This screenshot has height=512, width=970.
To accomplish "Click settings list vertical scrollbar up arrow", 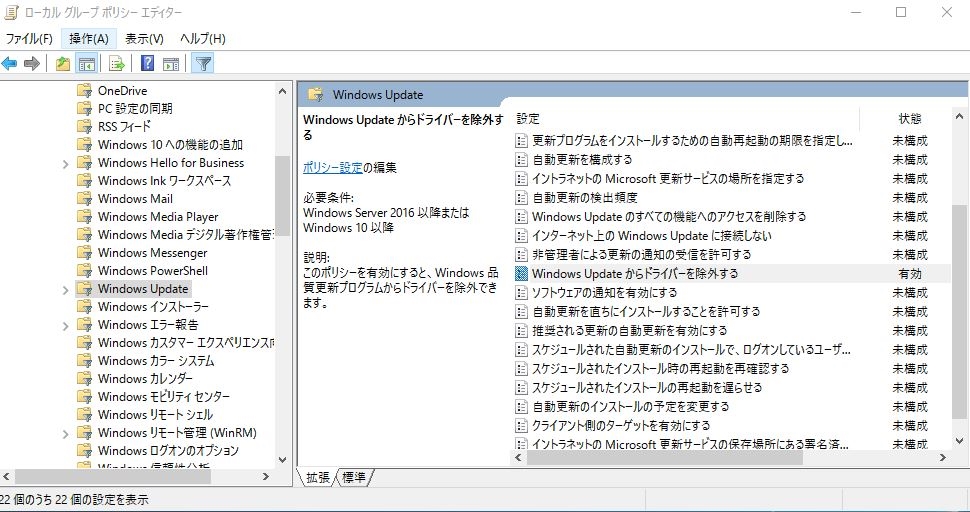I will pos(959,117).
